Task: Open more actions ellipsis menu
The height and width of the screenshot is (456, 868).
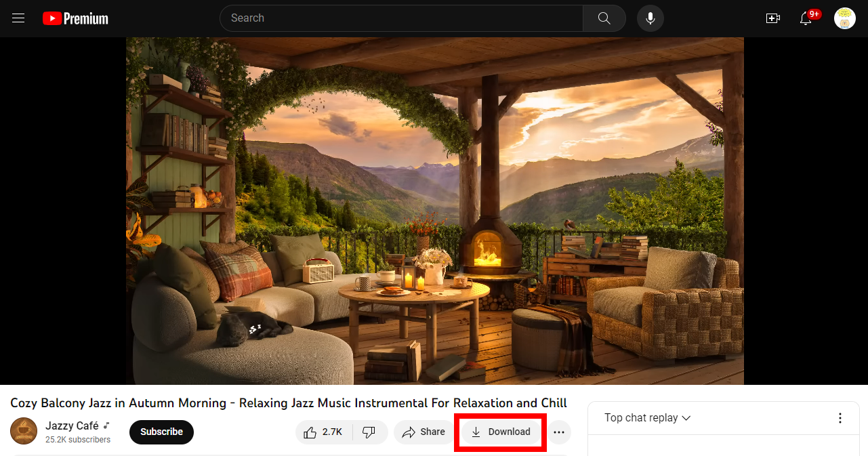Action: [x=559, y=432]
